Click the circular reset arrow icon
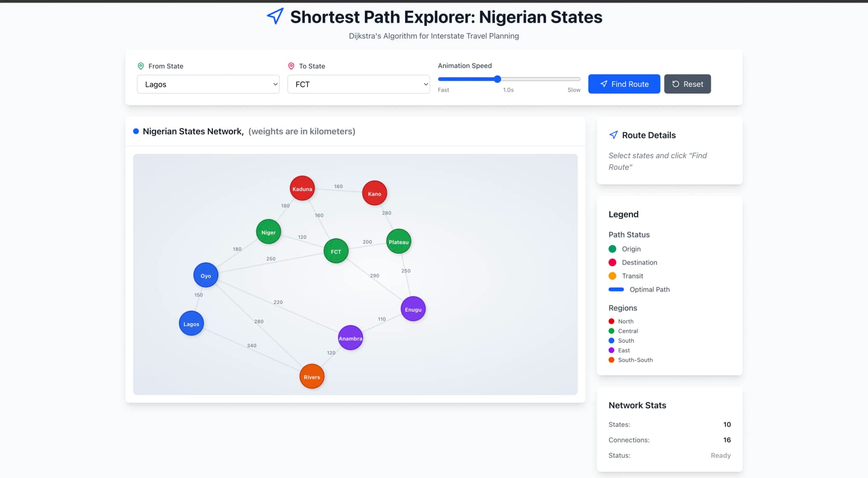This screenshot has height=478, width=868. 676,84
